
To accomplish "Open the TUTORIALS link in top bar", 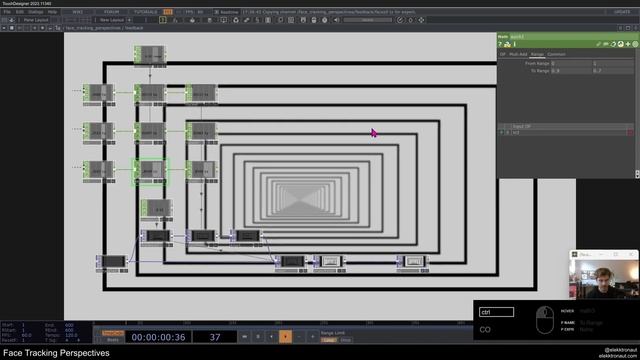I will click(146, 12).
